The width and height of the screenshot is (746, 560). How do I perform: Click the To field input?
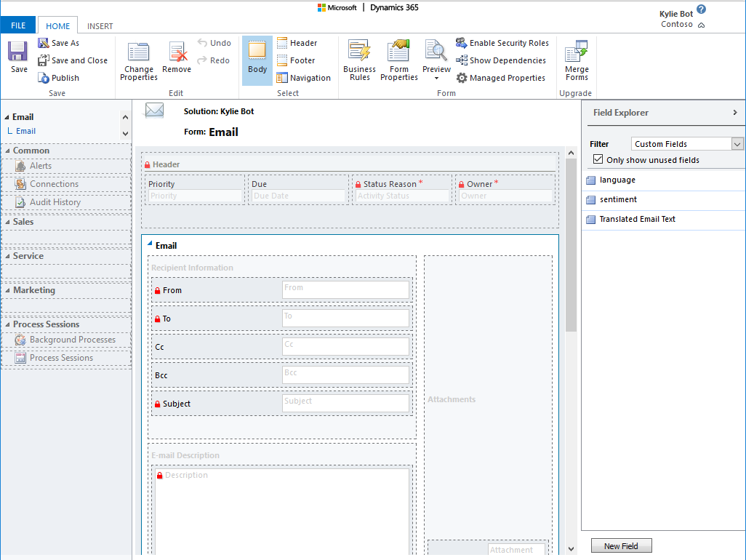pos(345,319)
